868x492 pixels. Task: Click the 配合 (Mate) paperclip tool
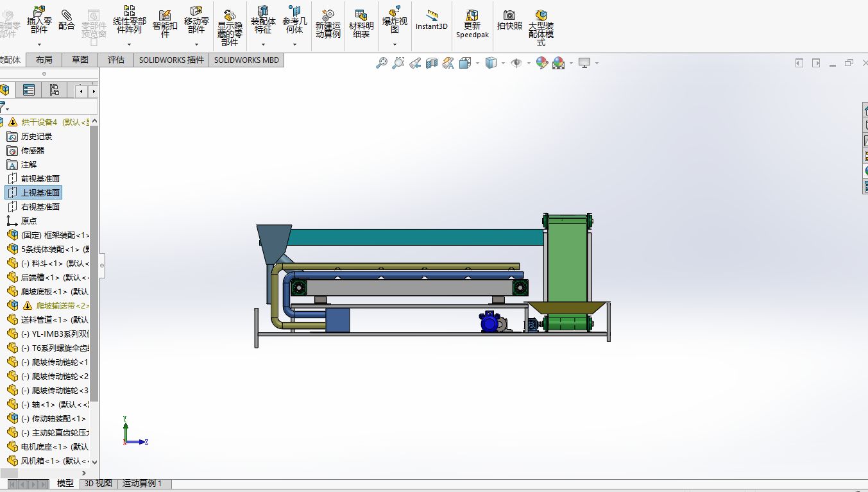click(x=66, y=19)
